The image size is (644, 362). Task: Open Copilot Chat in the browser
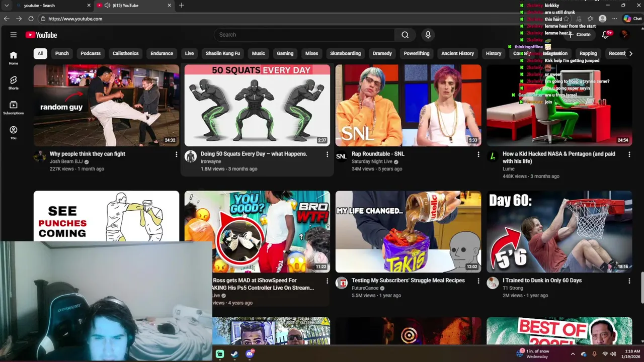(x=632, y=19)
